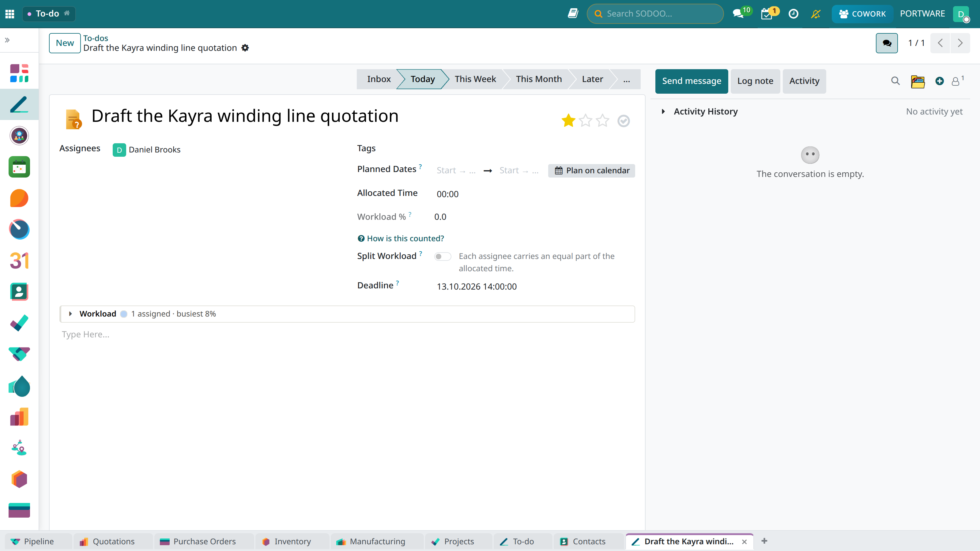Open the CRM handshake app in sidebar
The width and height of the screenshot is (980, 551).
(x=19, y=354)
